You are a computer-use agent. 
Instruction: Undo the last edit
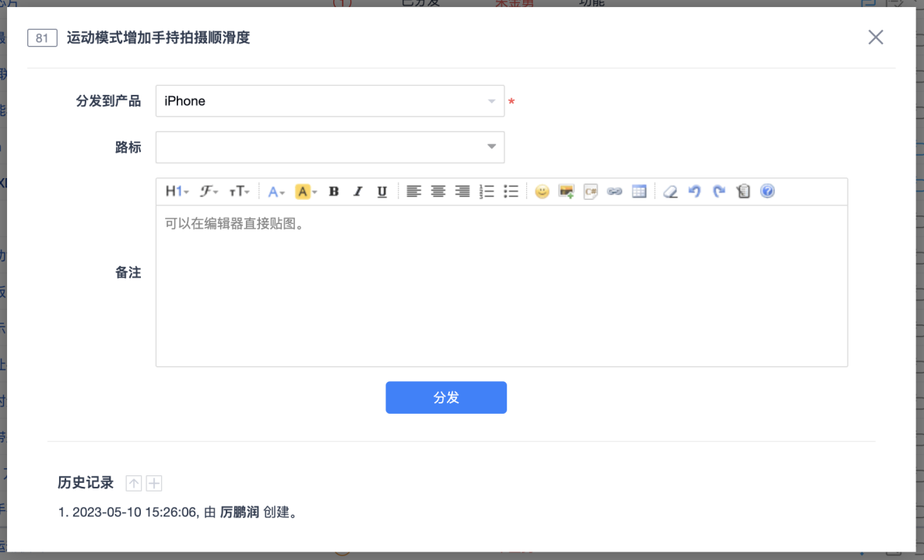coord(694,191)
